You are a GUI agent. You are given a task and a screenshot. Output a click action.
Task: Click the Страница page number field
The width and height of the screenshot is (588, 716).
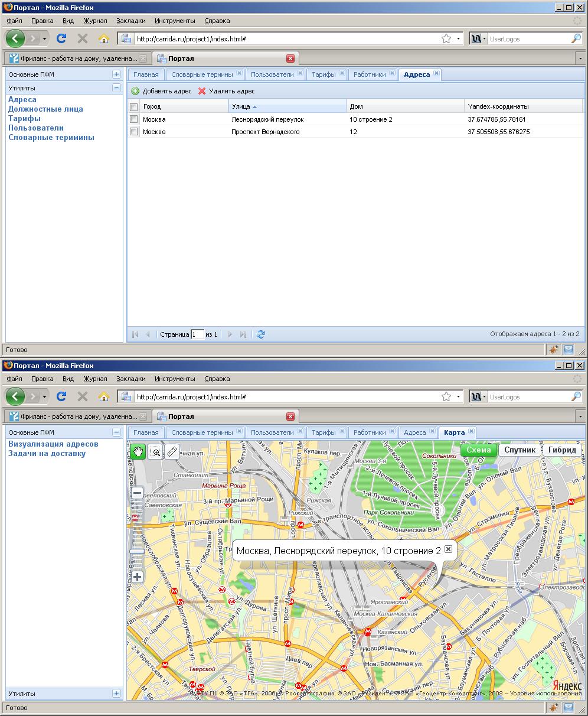197,334
